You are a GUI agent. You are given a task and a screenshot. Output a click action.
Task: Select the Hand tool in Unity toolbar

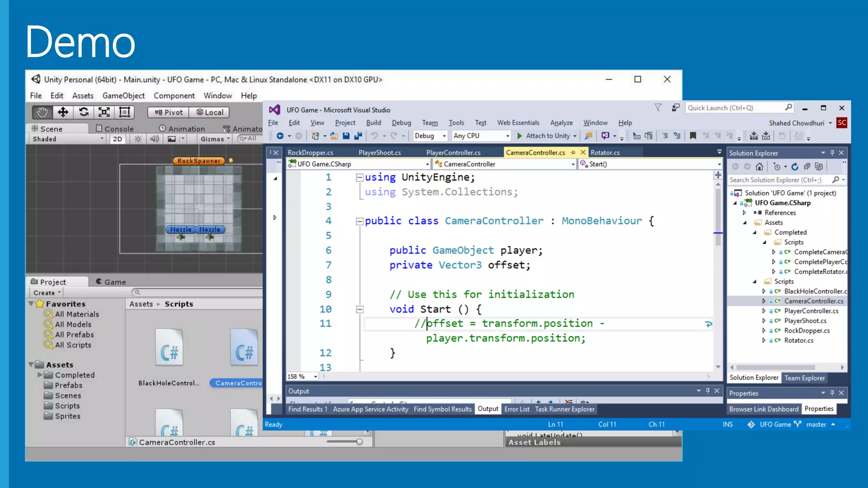42,112
